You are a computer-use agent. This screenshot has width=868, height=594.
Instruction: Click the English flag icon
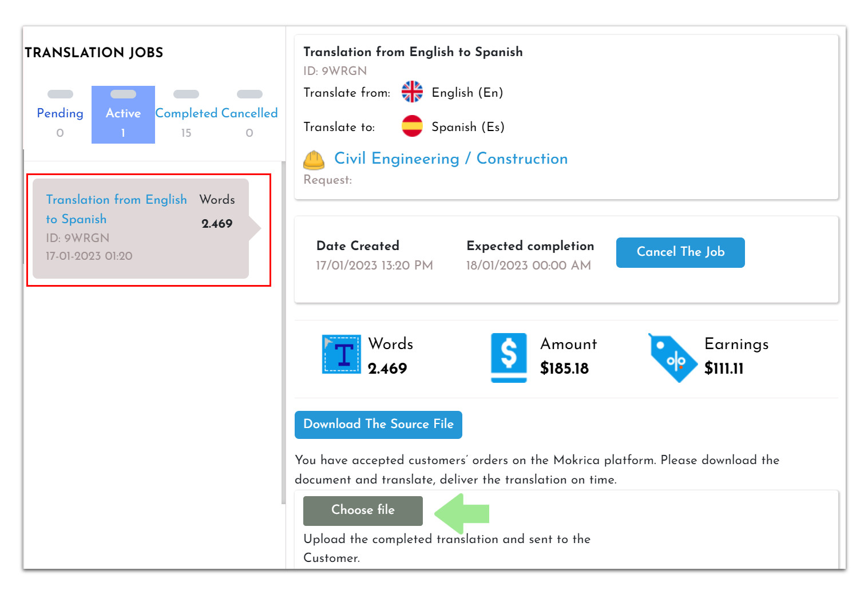click(x=412, y=92)
